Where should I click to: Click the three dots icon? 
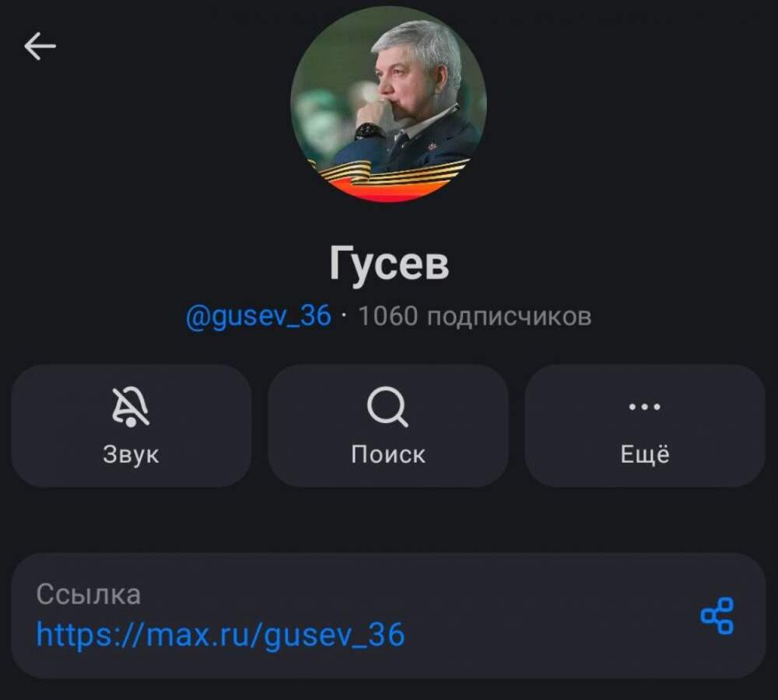click(x=644, y=407)
